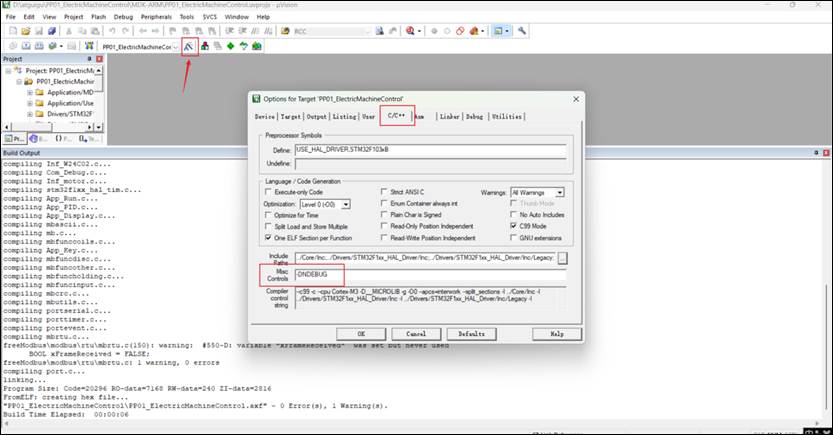Click the New file toolbar icon

(x=11, y=31)
